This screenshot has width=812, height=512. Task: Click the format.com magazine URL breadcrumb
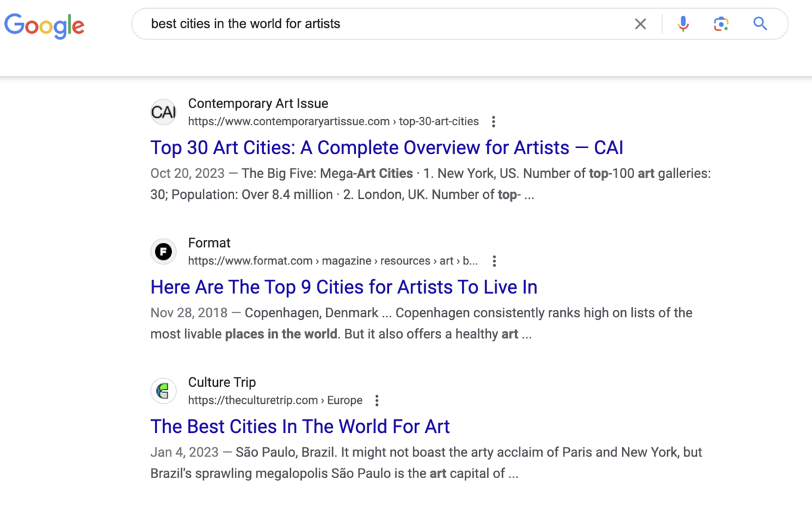333,261
